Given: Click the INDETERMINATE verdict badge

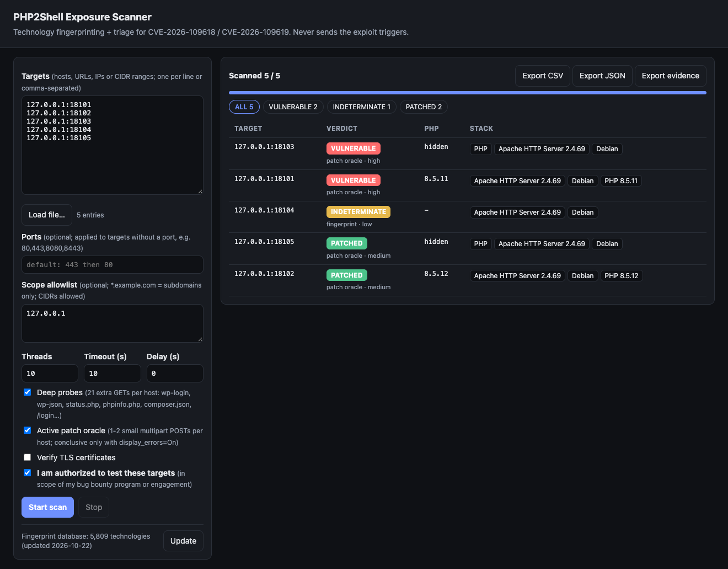Looking at the screenshot, I should [358, 212].
